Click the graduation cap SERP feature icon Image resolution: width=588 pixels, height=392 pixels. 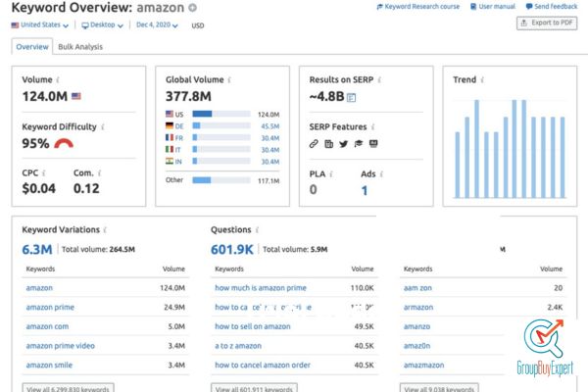tap(359, 144)
